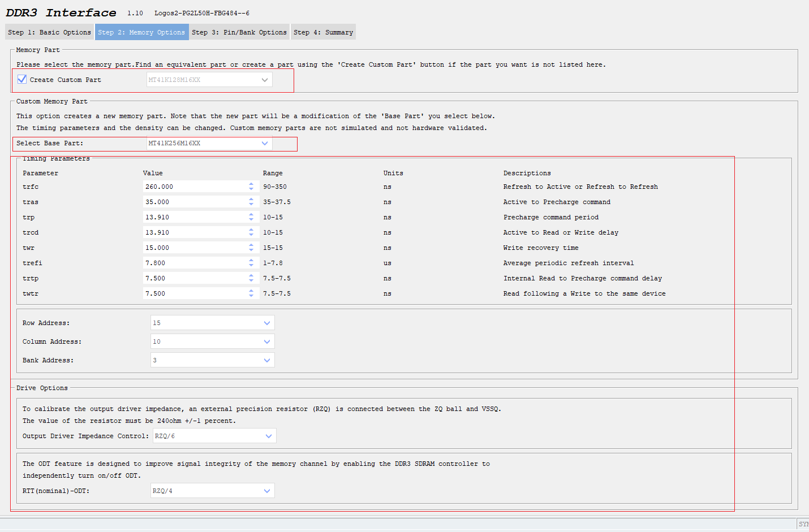Viewport: 809px width, 532px height.
Task: Switch to the Step 4: Summary tab
Action: [323, 32]
